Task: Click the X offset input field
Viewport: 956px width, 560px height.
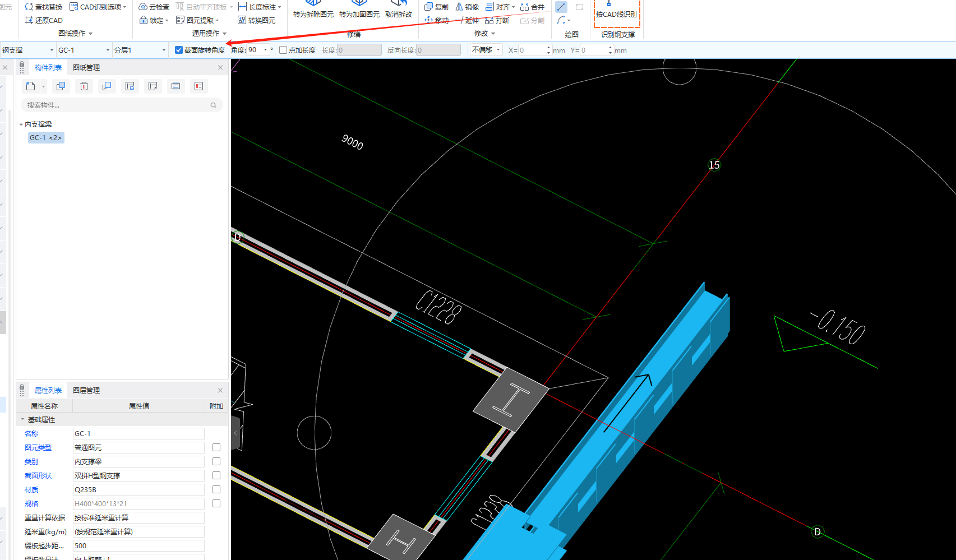Action: pyautogui.click(x=532, y=50)
